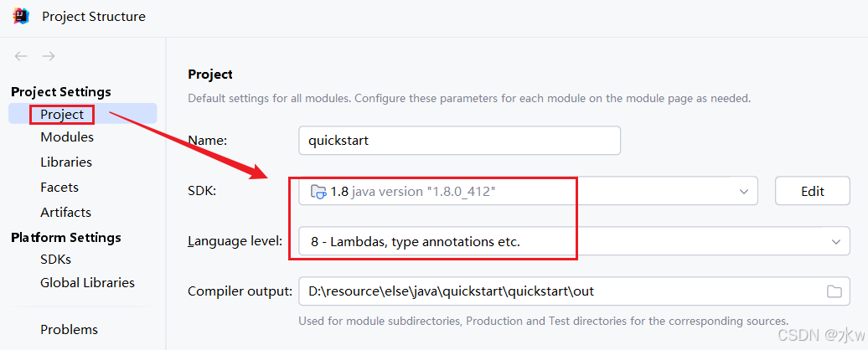The width and height of the screenshot is (868, 350).
Task: Select the 1.8 java version SDK combo box
Action: point(528,191)
